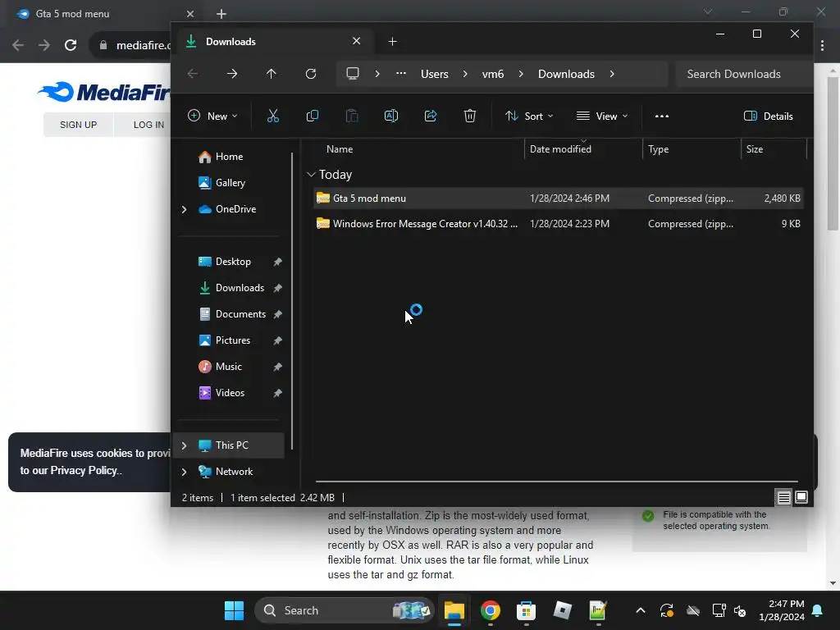Open the Sort dropdown

pos(529,116)
